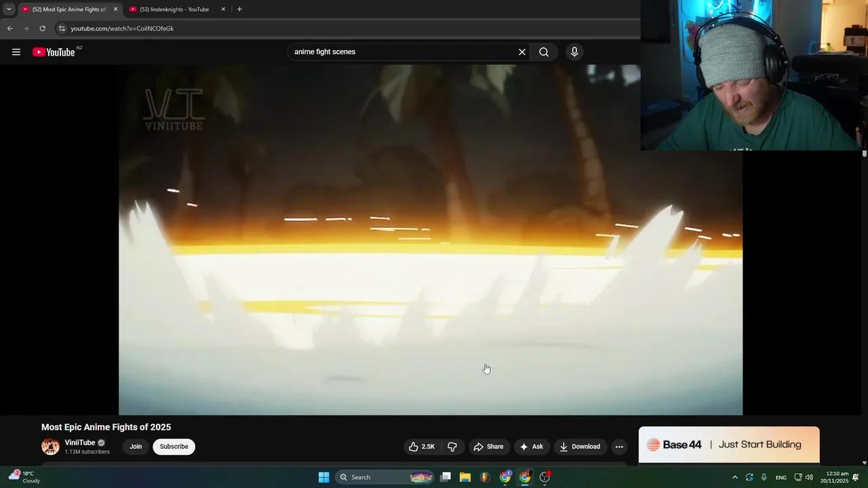Open the sync tray icon

tap(749, 477)
